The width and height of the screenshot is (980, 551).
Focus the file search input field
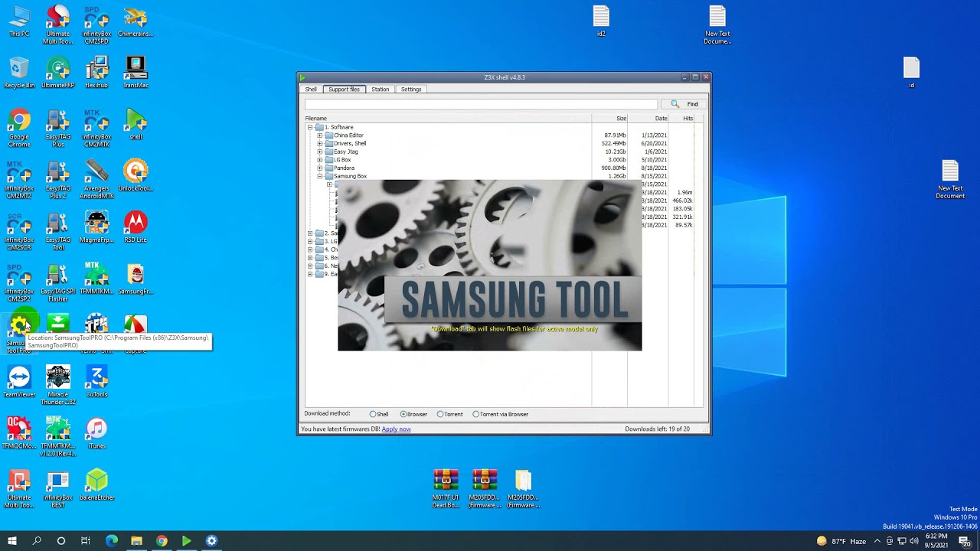tap(481, 104)
